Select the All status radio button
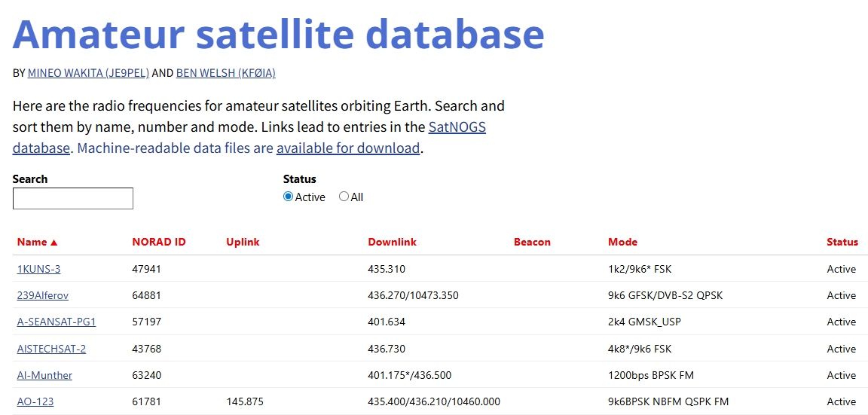The height and width of the screenshot is (415, 868). (344, 197)
